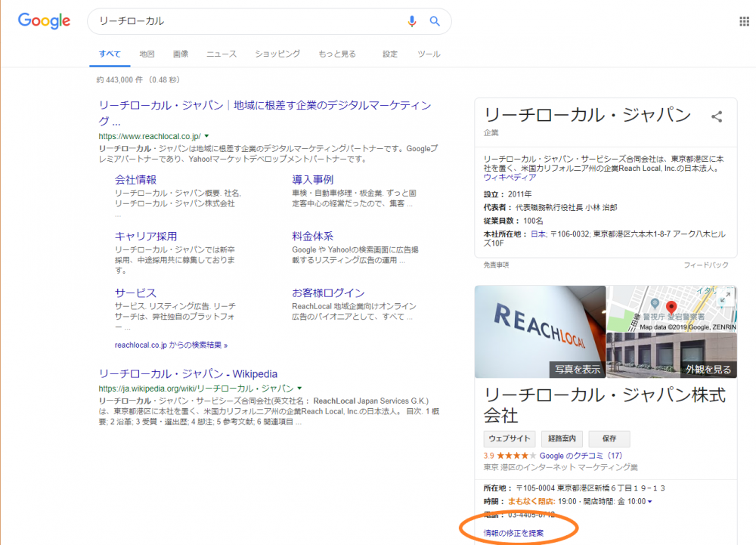Open the サービス sitelink
Viewport: 756px width, 545px height.
pos(135,293)
